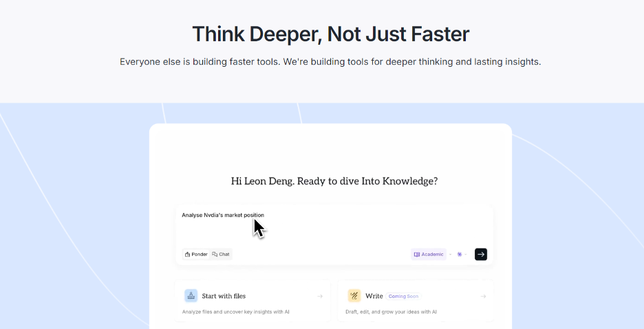
Task: Submit the prompt with the arrow button
Action: coord(481,254)
